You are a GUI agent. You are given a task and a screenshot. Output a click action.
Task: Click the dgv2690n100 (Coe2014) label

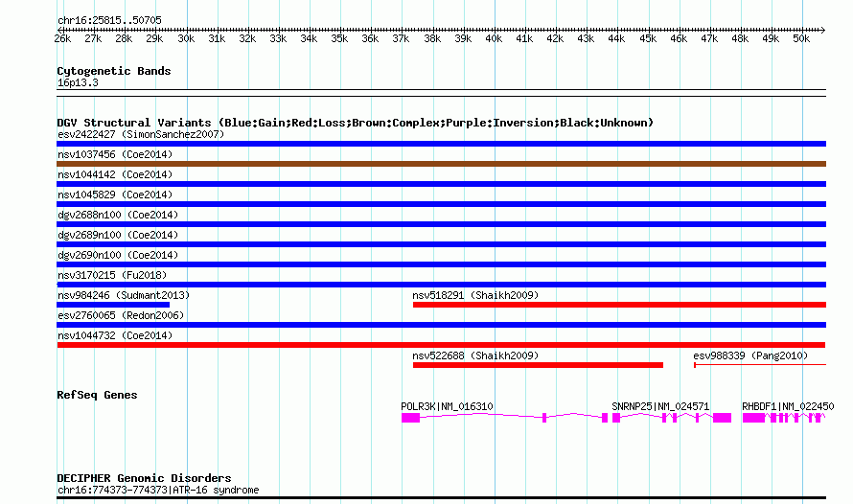tap(118, 255)
